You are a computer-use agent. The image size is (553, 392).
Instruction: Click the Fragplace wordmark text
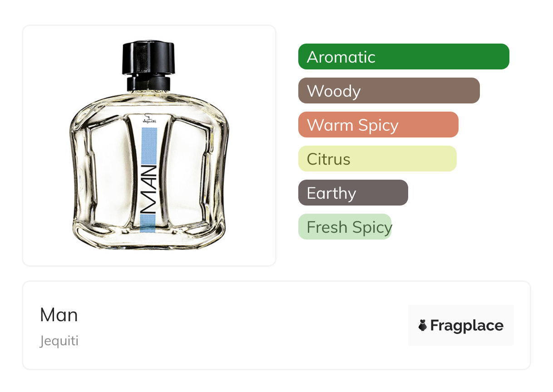[467, 325]
